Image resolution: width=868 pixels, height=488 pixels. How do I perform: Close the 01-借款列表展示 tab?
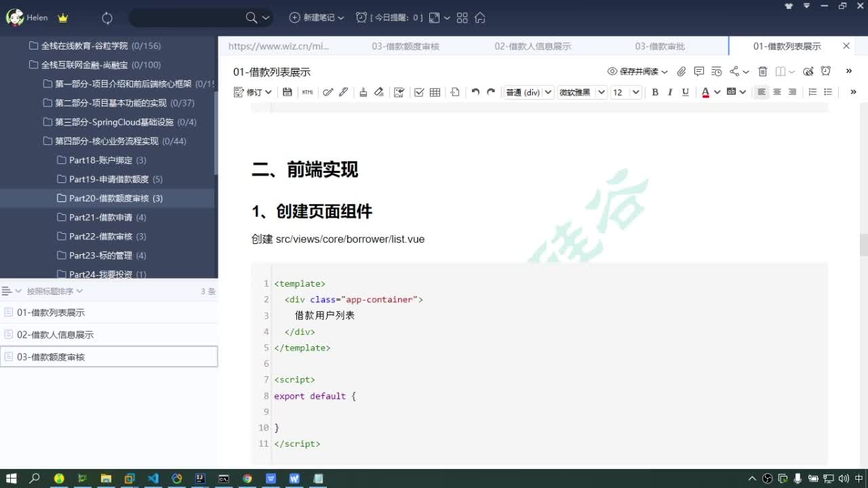coord(846,46)
